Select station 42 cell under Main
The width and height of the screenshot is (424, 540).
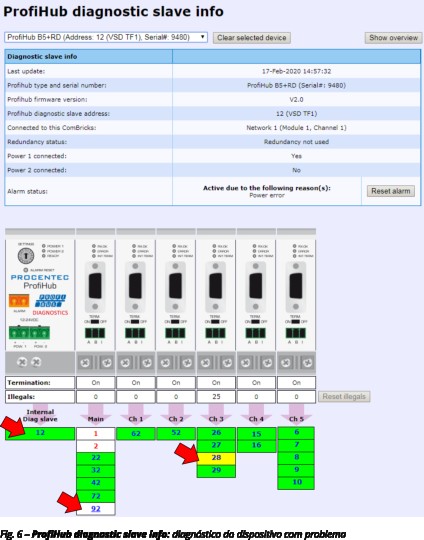coord(95,483)
